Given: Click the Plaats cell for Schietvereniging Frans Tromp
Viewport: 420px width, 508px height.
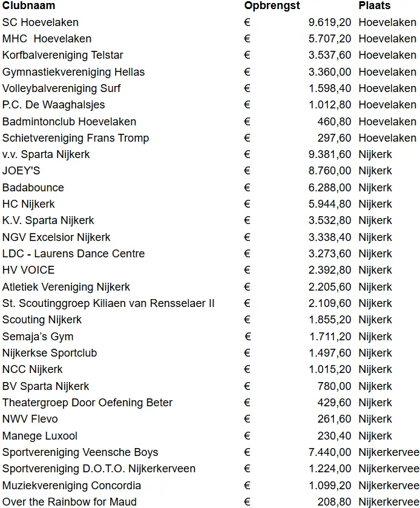Looking at the screenshot, I should coord(387,138).
